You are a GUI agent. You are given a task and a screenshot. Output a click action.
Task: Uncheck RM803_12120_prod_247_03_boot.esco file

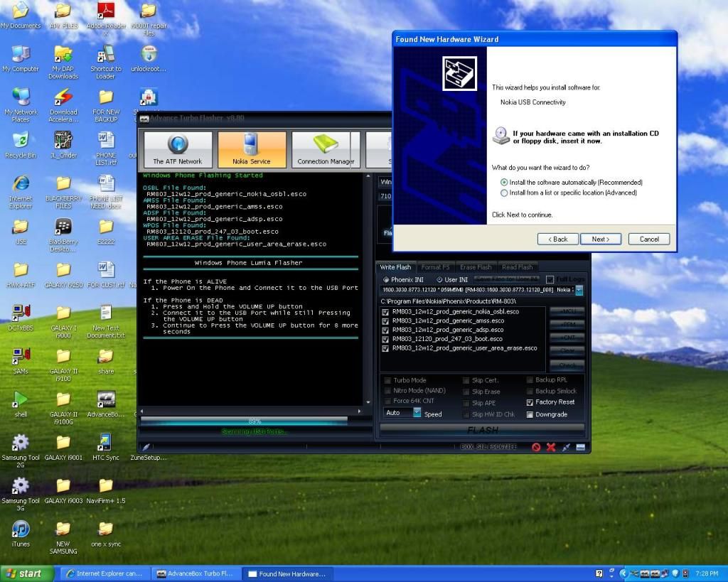pyautogui.click(x=385, y=339)
